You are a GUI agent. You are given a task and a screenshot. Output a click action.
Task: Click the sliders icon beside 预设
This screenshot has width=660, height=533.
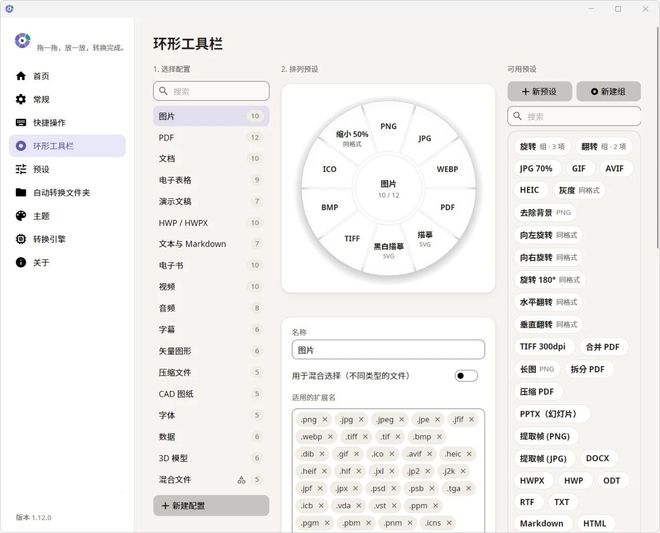[21, 169]
